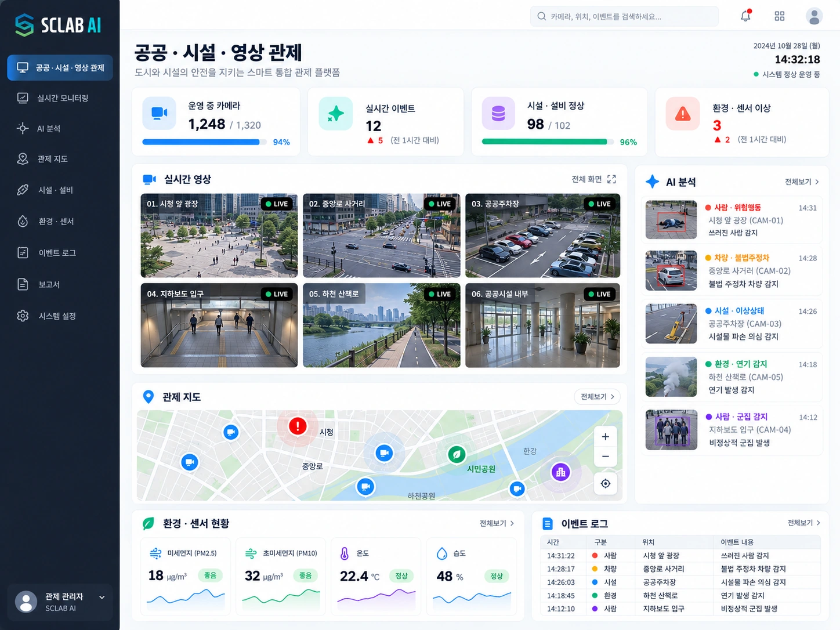The height and width of the screenshot is (630, 840).
Task: Recenter the map with the locate icon
Action: point(605,483)
